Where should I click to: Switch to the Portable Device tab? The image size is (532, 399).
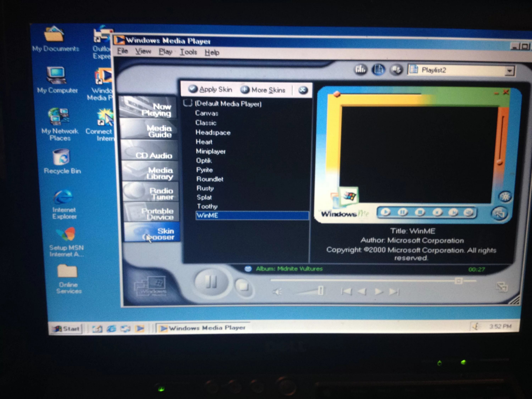(x=152, y=212)
